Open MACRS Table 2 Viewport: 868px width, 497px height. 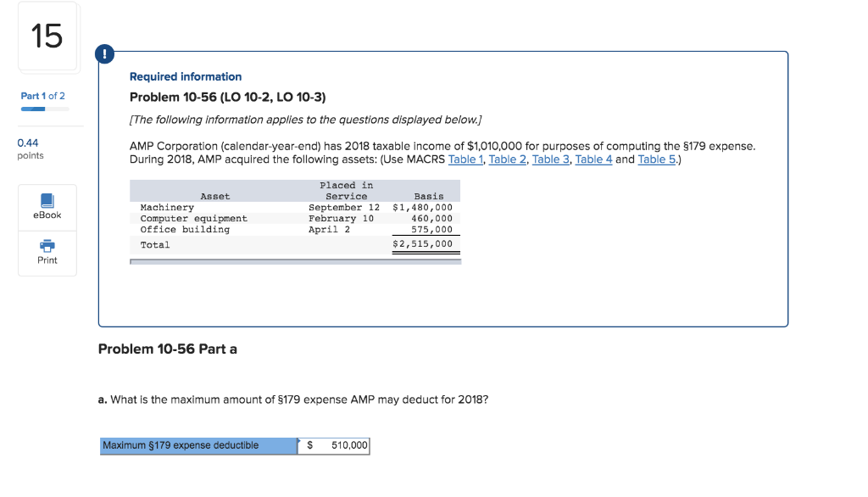507,159
